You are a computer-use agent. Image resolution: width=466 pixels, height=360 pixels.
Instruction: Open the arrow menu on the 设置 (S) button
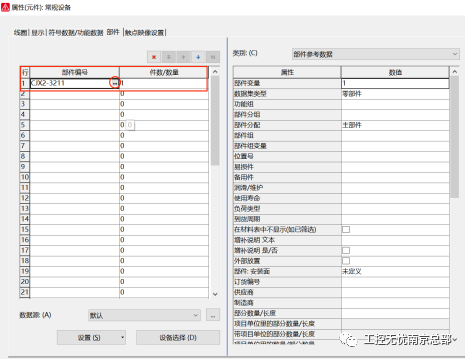(122, 338)
